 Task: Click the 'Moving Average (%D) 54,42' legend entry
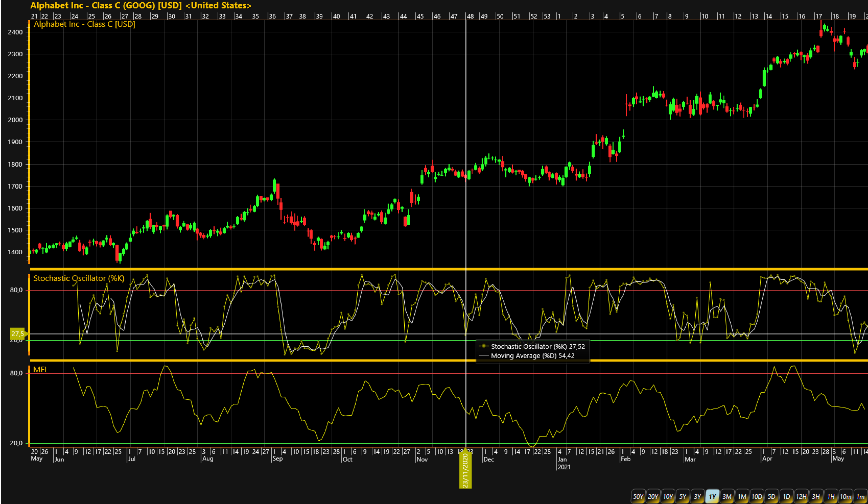pyautogui.click(x=527, y=356)
